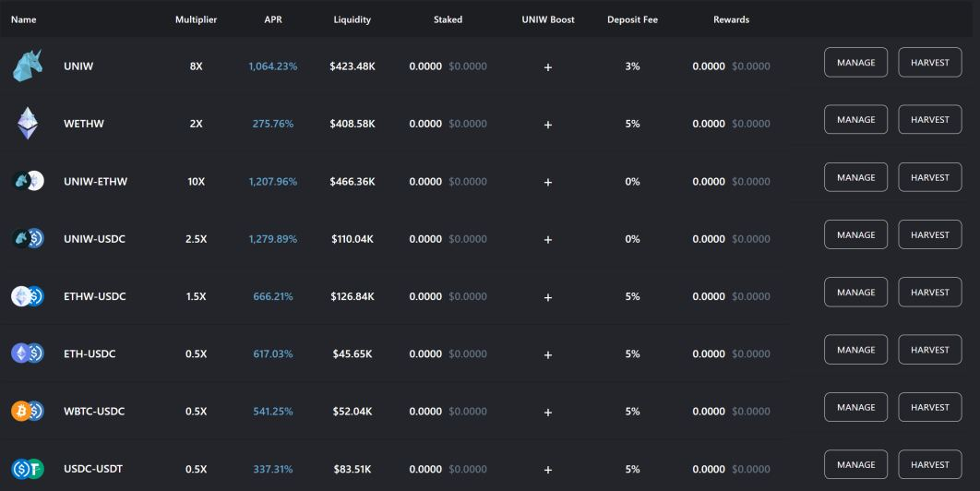Add UNIW Boost on the WETHW row
Image resolution: width=980 pixels, height=491 pixels.
coord(548,125)
